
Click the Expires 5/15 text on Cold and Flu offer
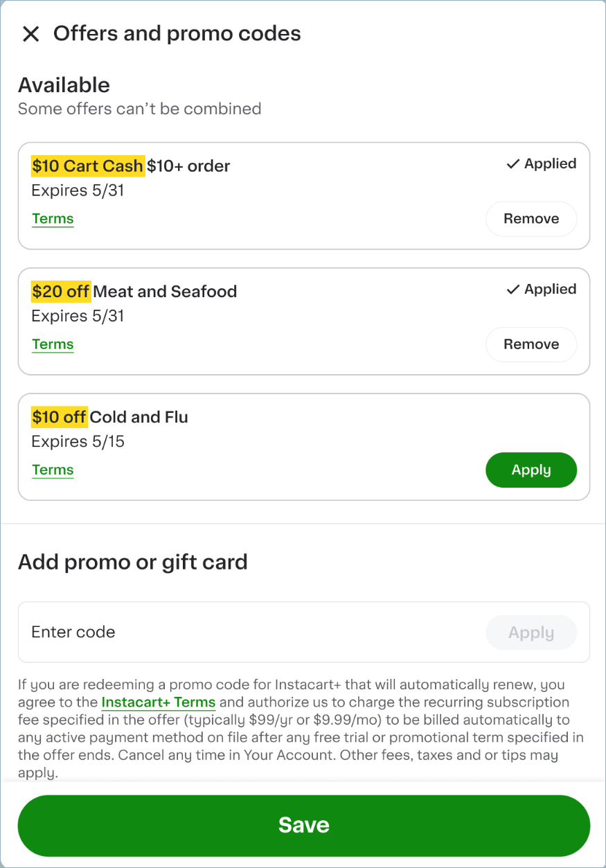tap(78, 441)
